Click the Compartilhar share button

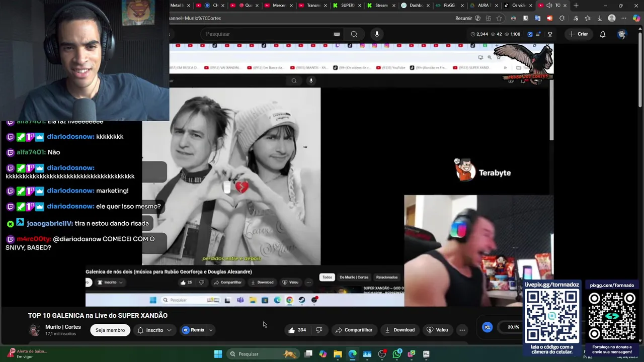click(x=354, y=330)
